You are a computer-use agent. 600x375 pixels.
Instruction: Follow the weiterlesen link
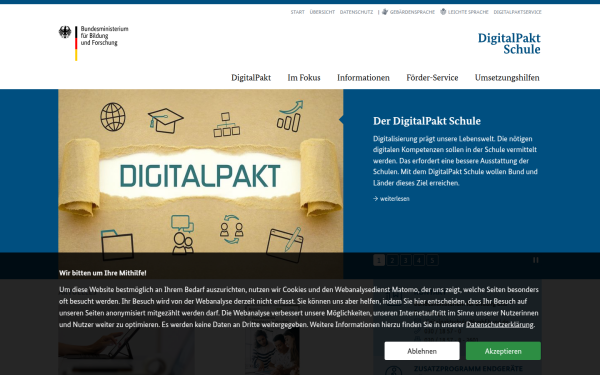coord(391,199)
